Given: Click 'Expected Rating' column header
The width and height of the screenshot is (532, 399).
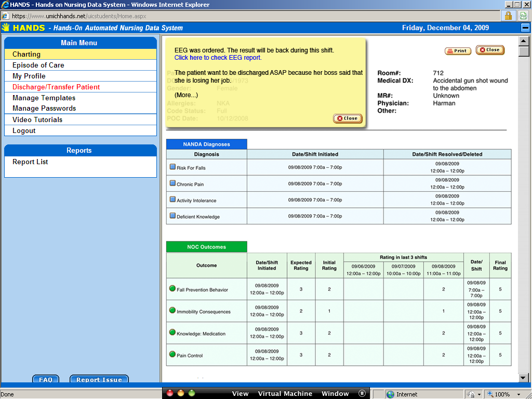Looking at the screenshot, I should [301, 265].
